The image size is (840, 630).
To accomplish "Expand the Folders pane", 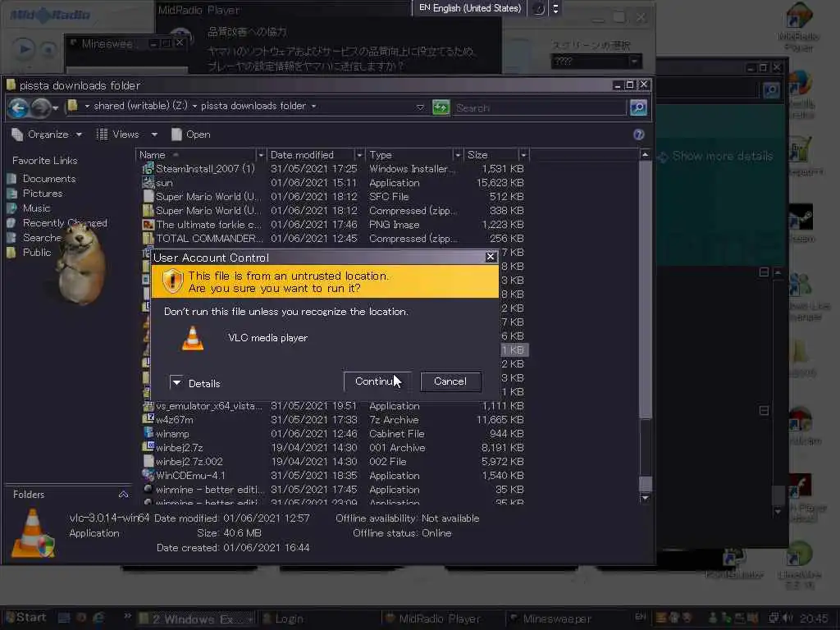I will [x=123, y=495].
